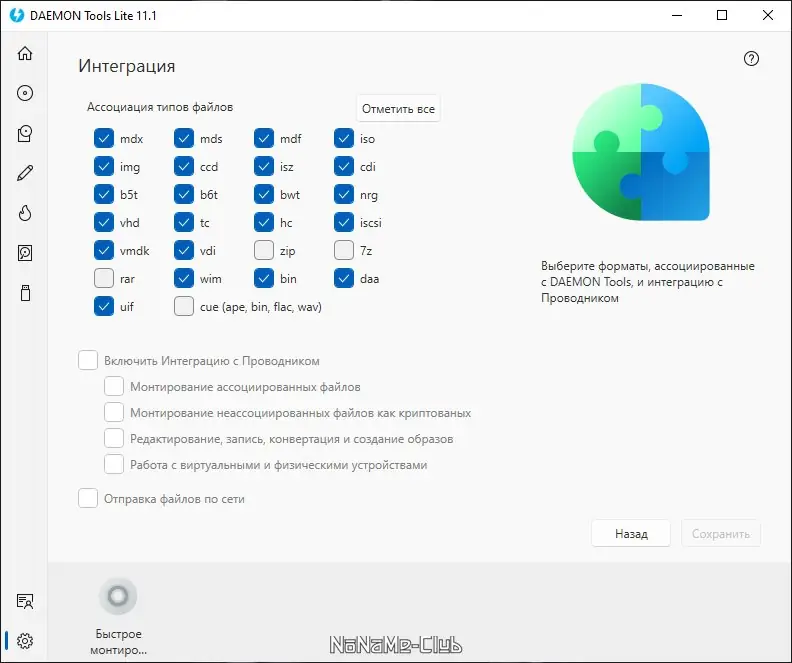Screen dimensions: 792x663
Task: Uncheck the ccd file association
Action: 184,166
